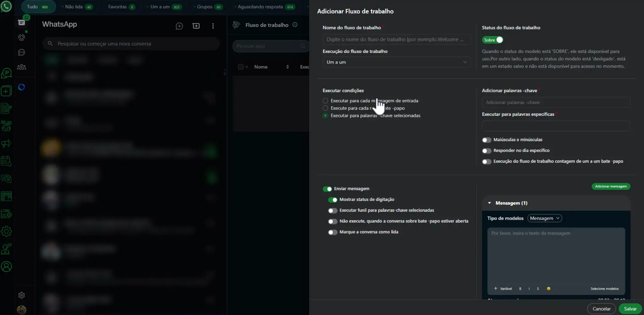Disable 'Mostrar status de digitação' toggle
The height and width of the screenshot is (315, 644).
click(x=332, y=200)
